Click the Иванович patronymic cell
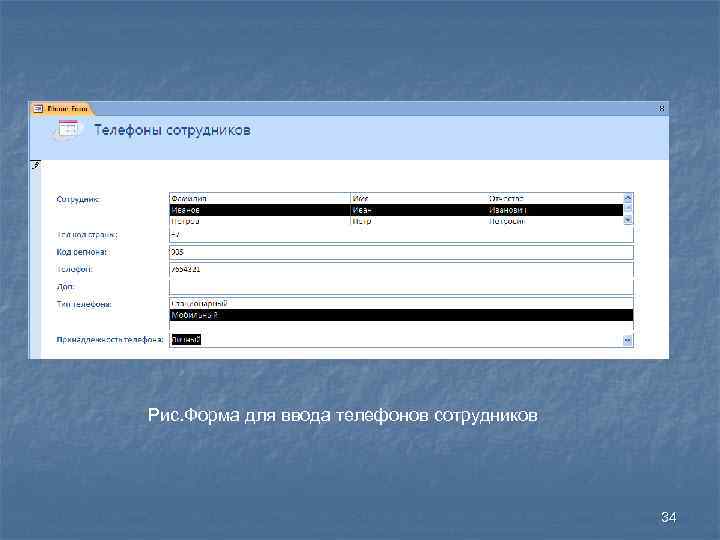Viewport: 720px width, 540px height. 507,210
